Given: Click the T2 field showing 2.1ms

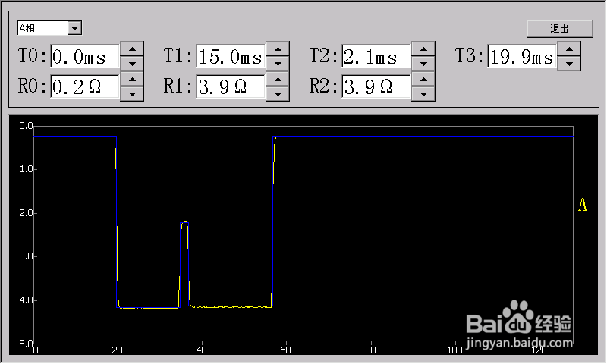Looking at the screenshot, I should (376, 56).
